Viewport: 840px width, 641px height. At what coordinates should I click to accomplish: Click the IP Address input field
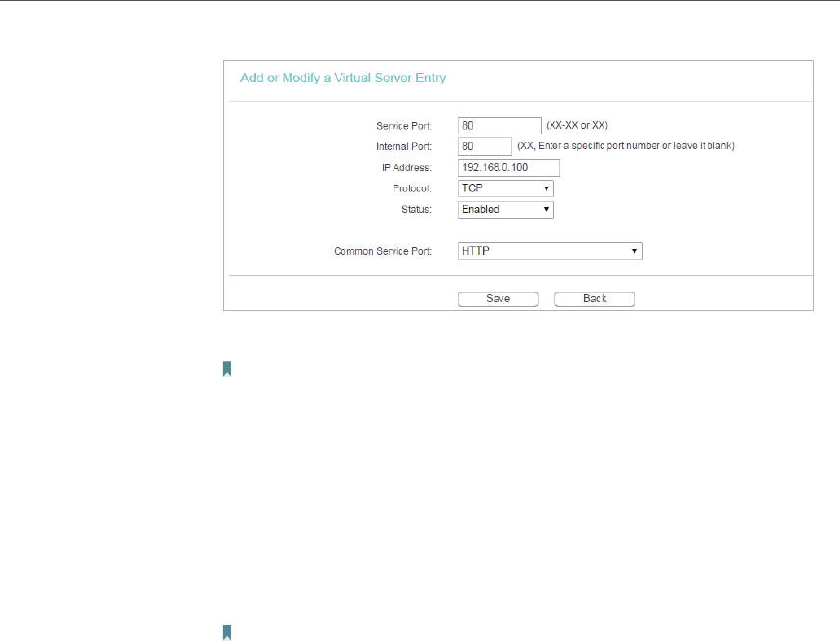(x=509, y=167)
